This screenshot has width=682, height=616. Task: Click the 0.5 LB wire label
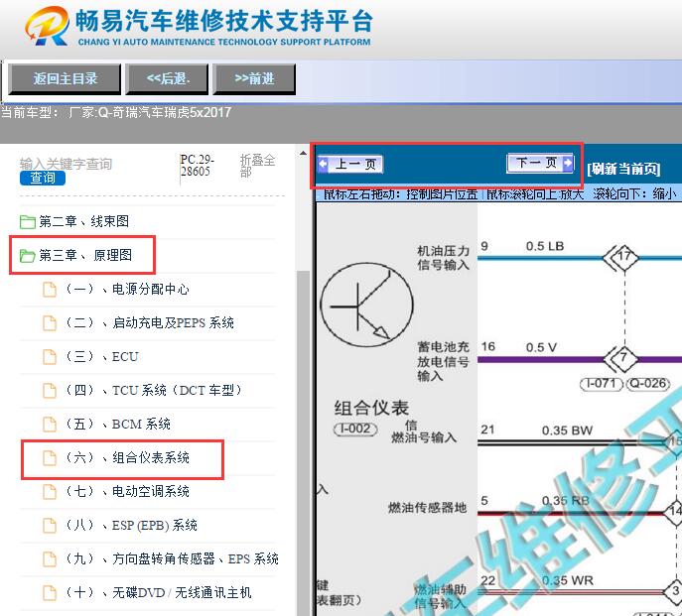[x=545, y=246]
